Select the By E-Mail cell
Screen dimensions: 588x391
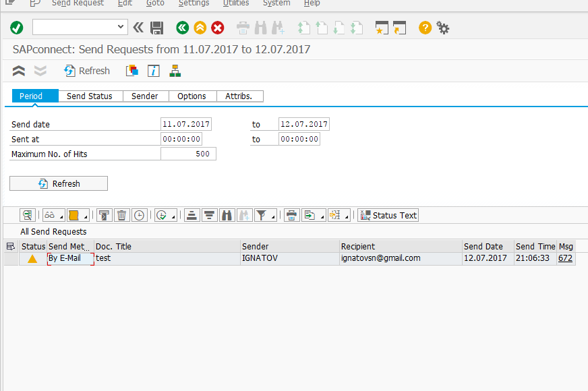pyautogui.click(x=71, y=258)
